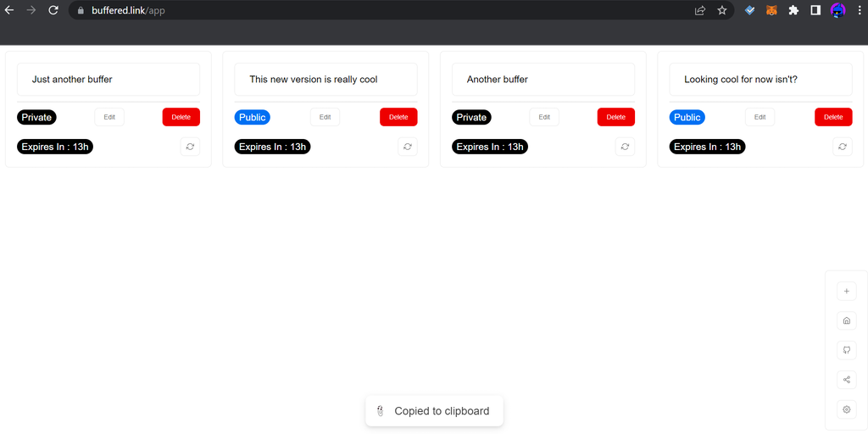Refresh expiry of 'Another buffer' card
Viewport: 868px width, 434px height.
tap(625, 147)
